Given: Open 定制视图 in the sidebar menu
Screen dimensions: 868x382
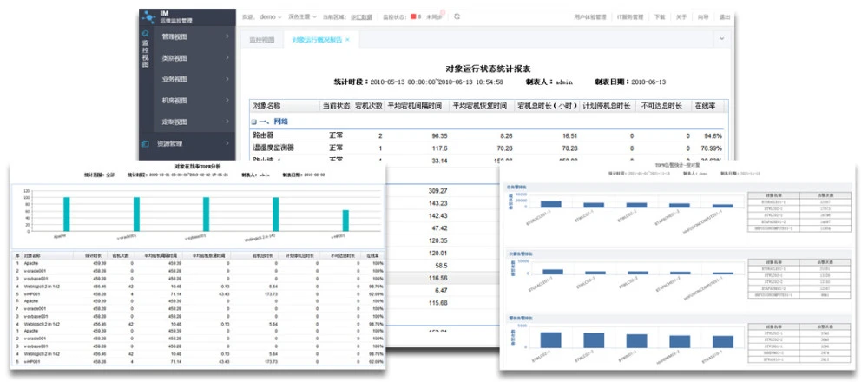Looking at the screenshot, I should (x=174, y=122).
